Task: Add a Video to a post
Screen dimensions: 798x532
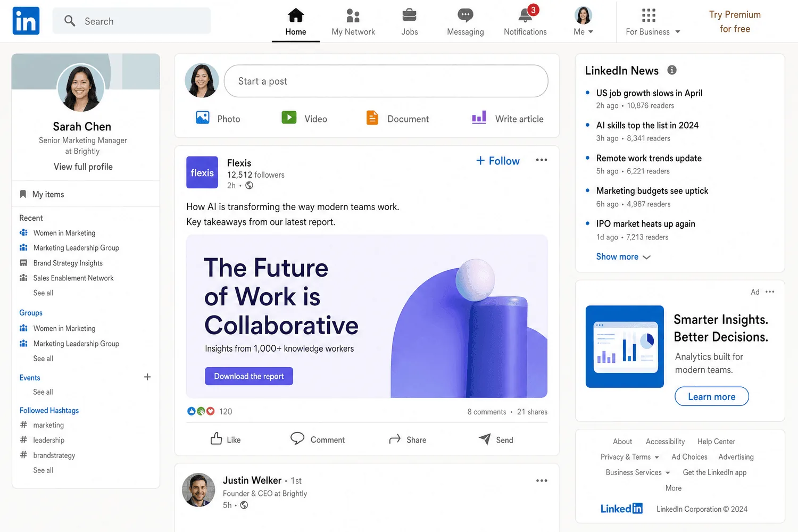Action: [x=304, y=118]
